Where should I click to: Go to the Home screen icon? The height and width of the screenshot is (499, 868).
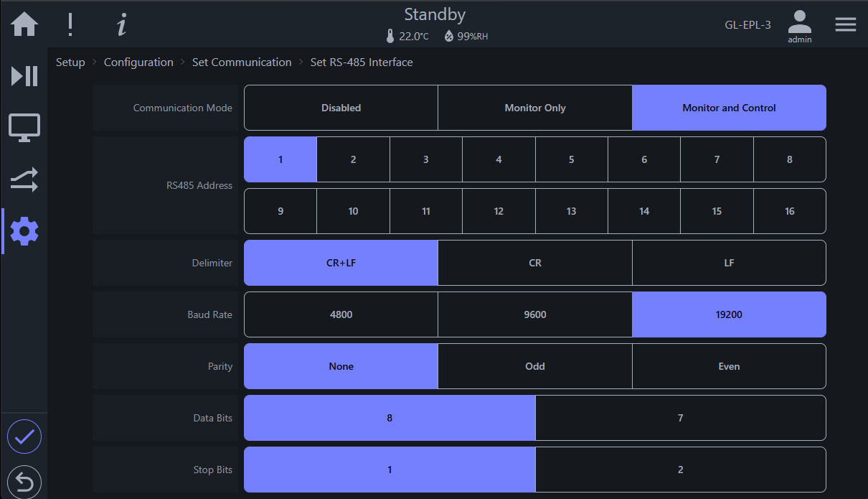24,24
